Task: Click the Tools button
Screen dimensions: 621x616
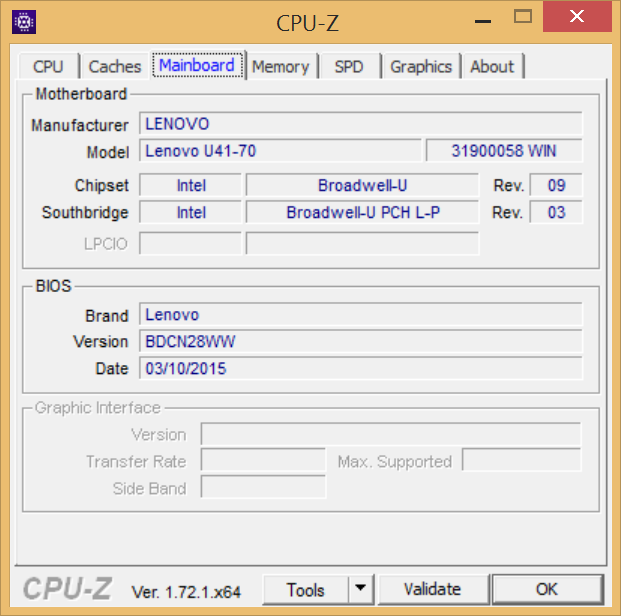Action: pos(305,590)
